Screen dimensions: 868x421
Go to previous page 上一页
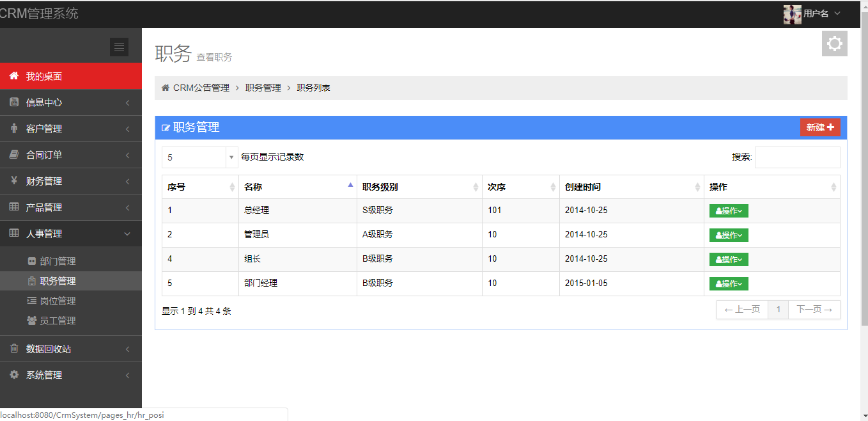742,310
